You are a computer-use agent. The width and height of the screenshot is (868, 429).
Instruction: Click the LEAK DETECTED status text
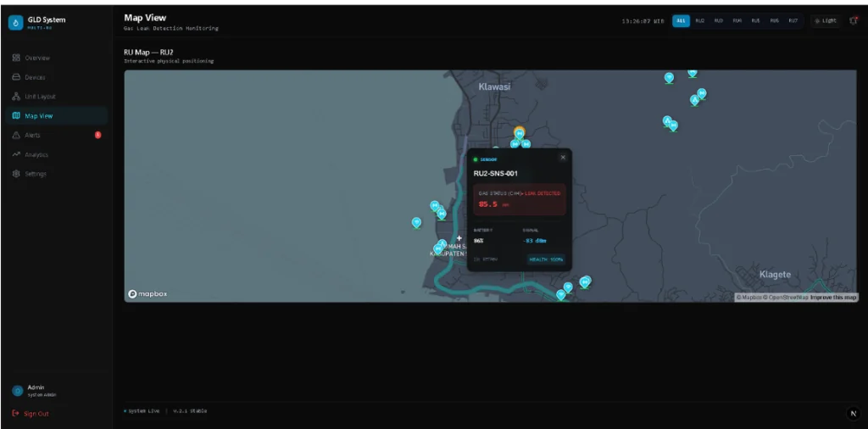pos(542,193)
